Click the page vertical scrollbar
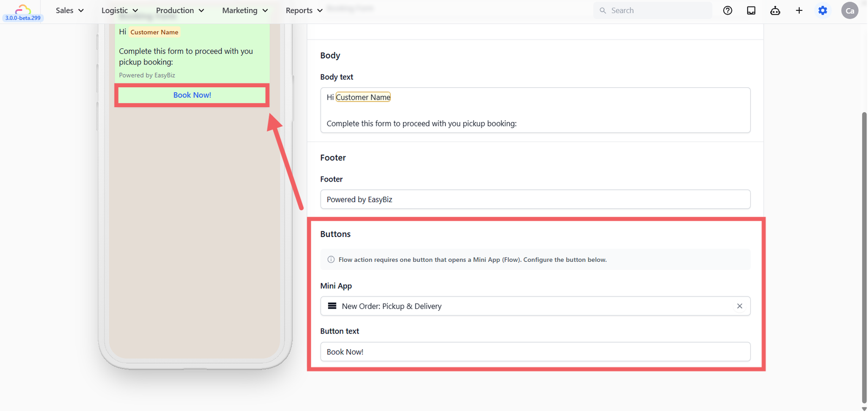This screenshot has height=412, width=868. (x=864, y=257)
